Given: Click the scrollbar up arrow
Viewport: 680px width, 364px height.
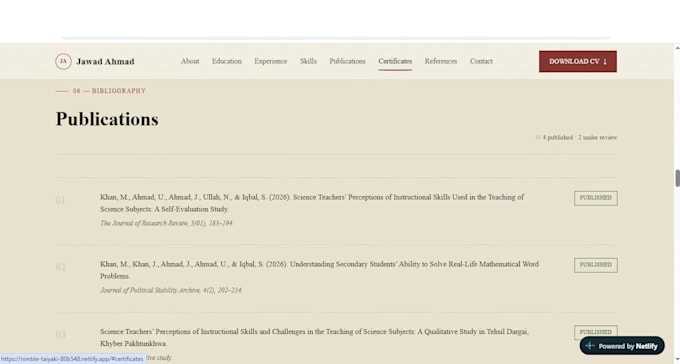Looking at the screenshot, I should coord(677,47).
